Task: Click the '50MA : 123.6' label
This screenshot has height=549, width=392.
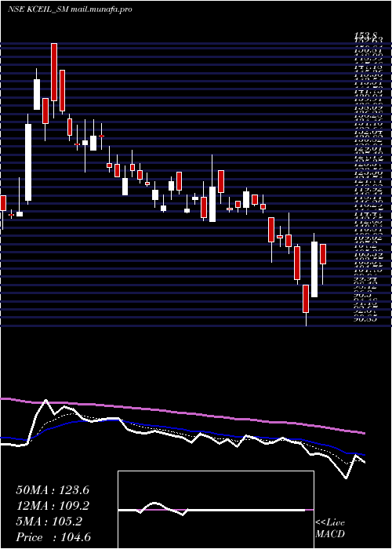Action: click(x=53, y=490)
